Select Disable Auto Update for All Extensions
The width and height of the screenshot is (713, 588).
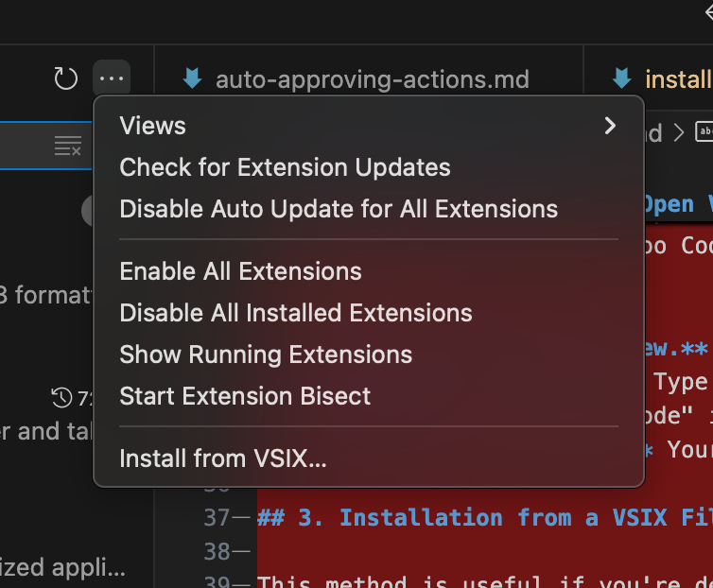339,209
